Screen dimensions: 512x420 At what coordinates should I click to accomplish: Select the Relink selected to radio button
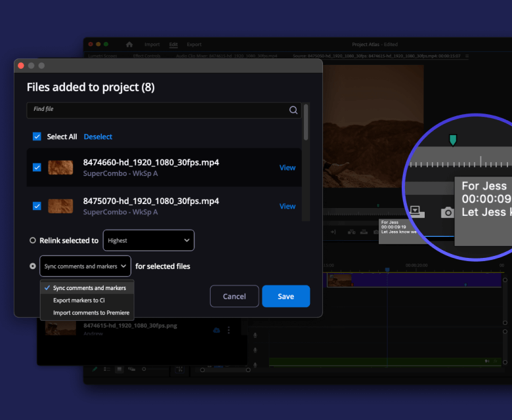[x=33, y=241]
